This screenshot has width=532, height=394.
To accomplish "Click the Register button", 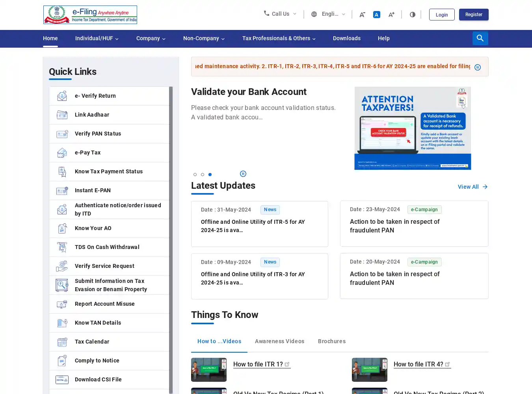I will [x=474, y=15].
